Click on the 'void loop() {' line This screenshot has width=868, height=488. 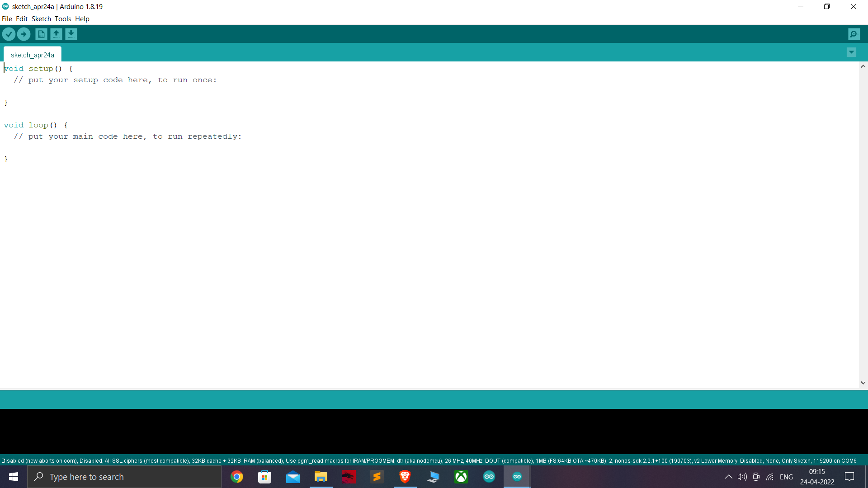point(36,125)
